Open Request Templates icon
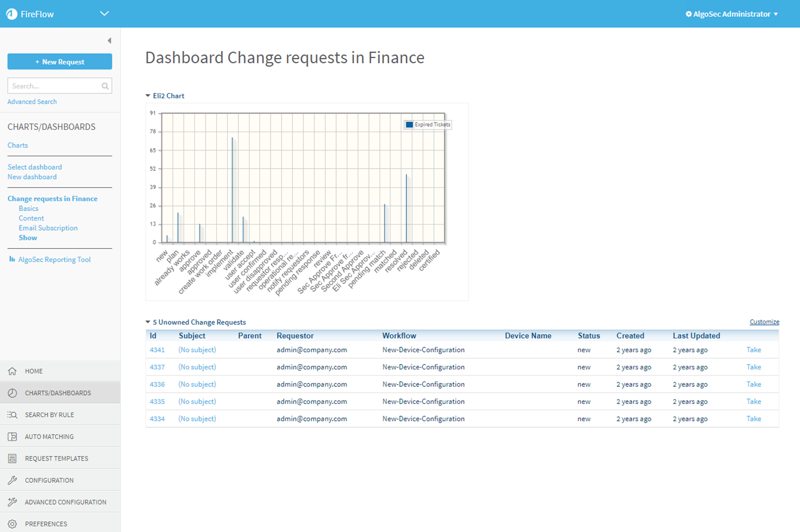The image size is (800, 532). [12, 458]
